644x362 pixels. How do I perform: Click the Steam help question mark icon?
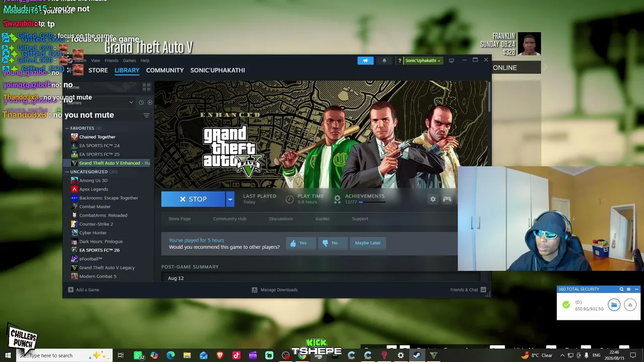point(399,61)
